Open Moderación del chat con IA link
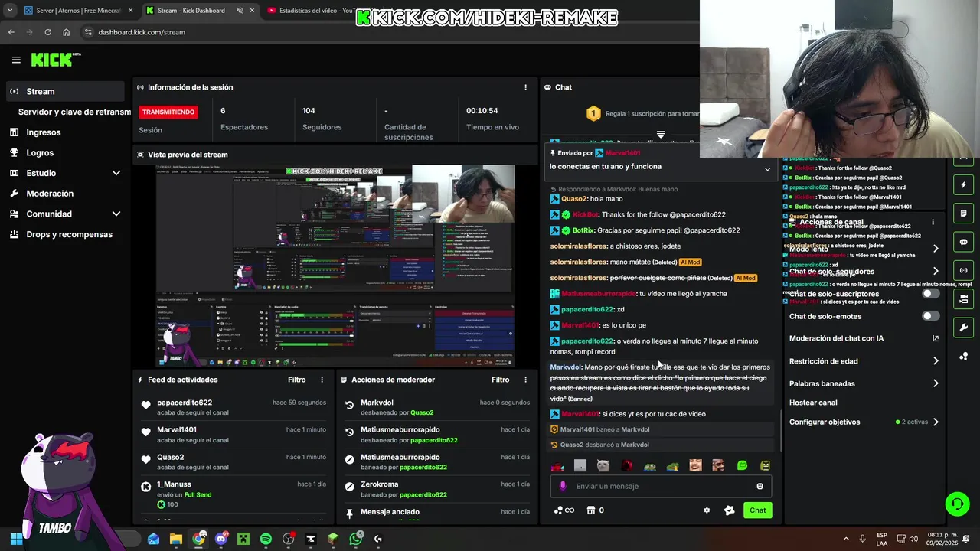 pos(864,338)
